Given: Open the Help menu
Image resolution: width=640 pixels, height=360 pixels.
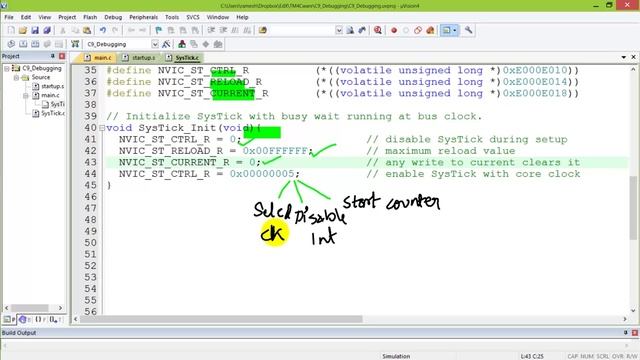Looking at the screenshot, I should [242, 17].
